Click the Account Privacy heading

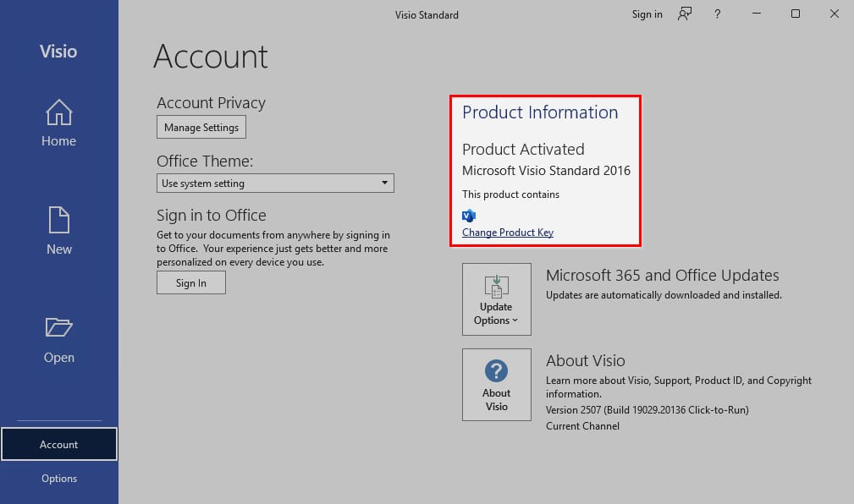coord(211,103)
